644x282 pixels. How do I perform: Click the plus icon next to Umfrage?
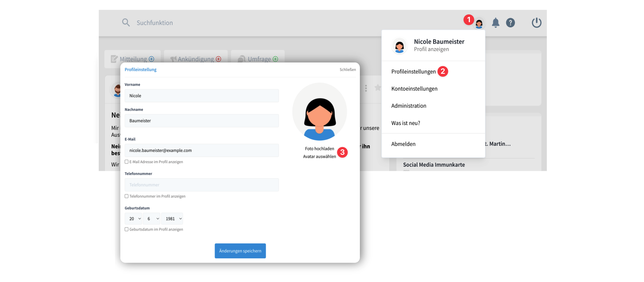(275, 59)
